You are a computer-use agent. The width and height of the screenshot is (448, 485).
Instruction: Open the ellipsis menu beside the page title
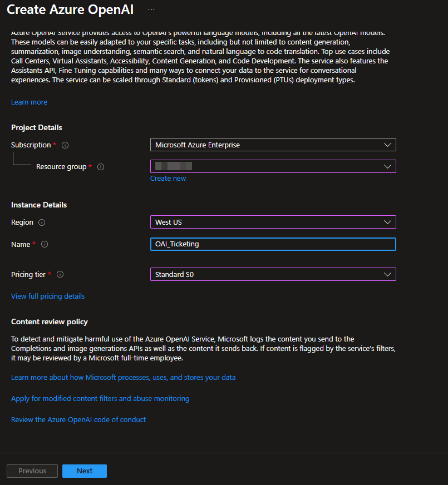point(151,10)
